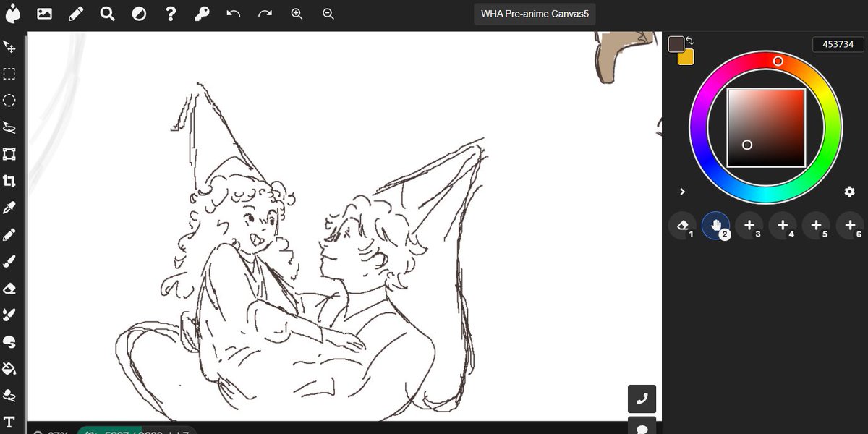868x434 pixels.
Task: Select eraser preset slot 1
Action: 682,226
